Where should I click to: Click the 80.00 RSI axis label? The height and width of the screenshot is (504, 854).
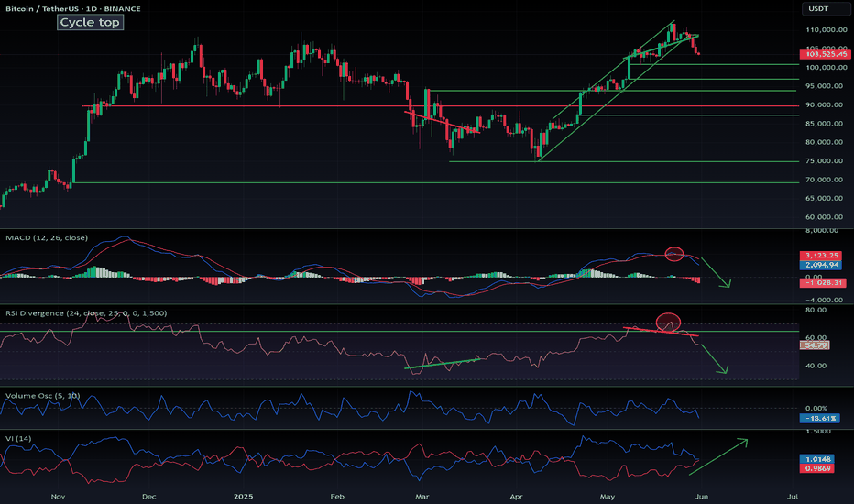point(816,310)
